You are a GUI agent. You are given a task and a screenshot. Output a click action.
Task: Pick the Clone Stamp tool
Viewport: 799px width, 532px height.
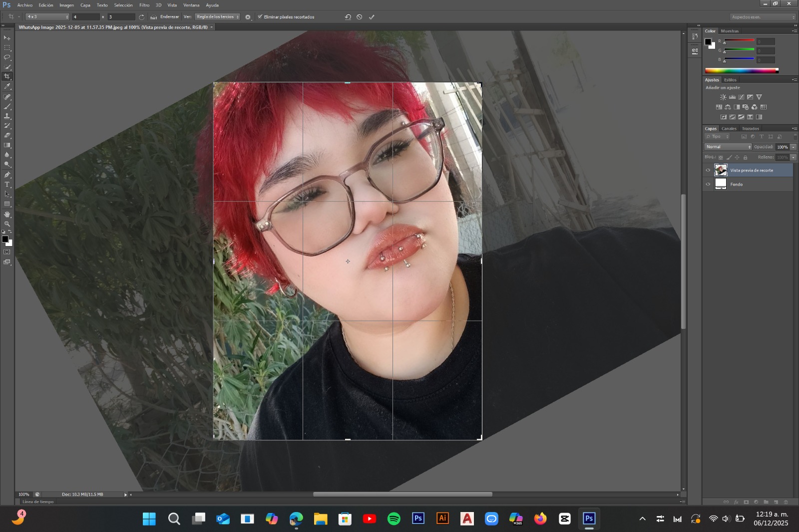pyautogui.click(x=7, y=116)
